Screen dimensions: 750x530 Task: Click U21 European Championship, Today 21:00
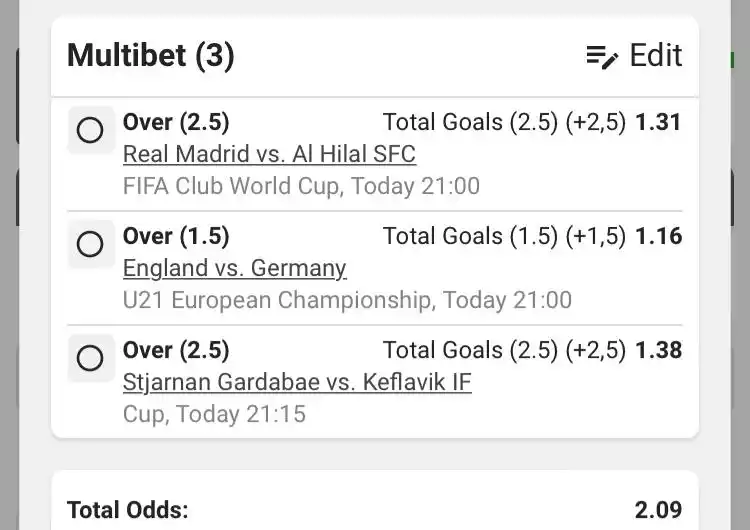click(347, 300)
